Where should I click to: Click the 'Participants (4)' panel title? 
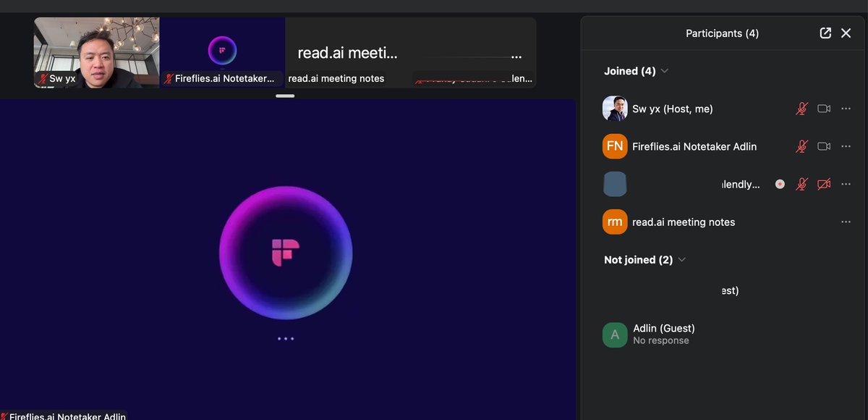click(x=723, y=33)
